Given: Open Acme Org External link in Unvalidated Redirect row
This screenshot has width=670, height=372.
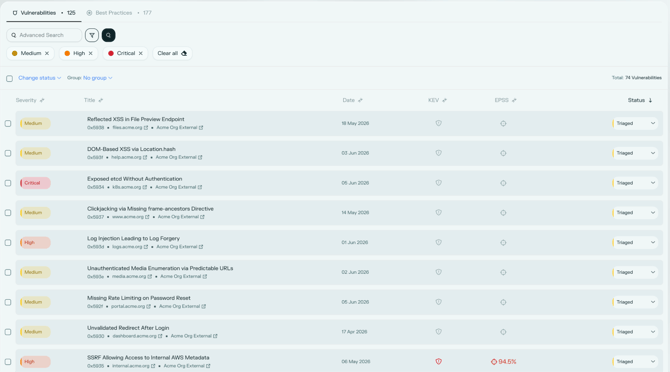Looking at the screenshot, I should (194, 336).
